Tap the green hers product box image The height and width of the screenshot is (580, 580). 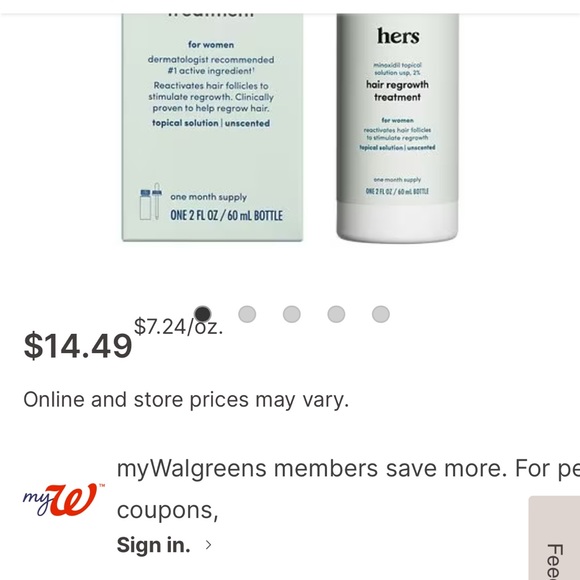pyautogui.click(x=212, y=127)
